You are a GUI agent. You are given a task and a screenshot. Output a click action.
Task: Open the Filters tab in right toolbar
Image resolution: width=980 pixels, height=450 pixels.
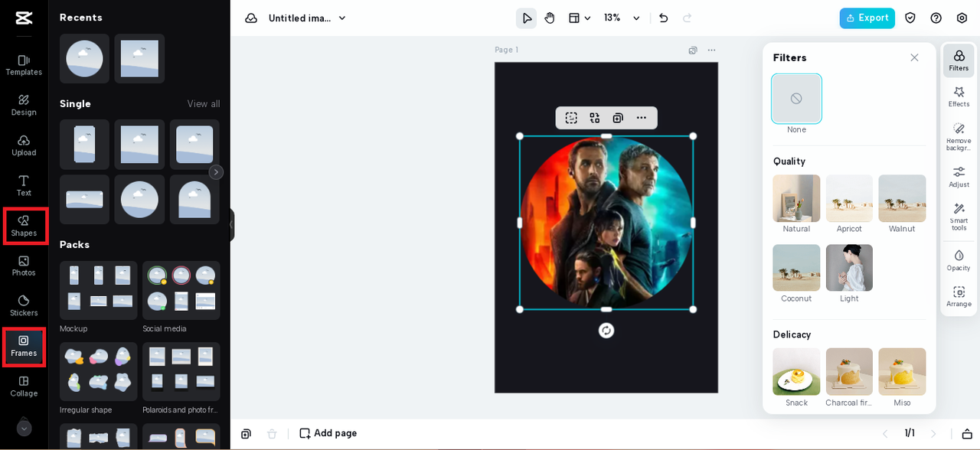tap(959, 60)
